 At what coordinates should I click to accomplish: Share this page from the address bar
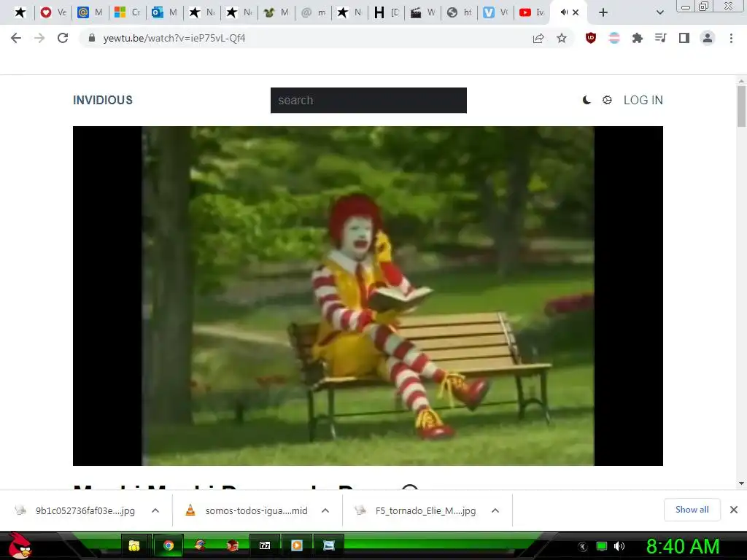(x=538, y=38)
